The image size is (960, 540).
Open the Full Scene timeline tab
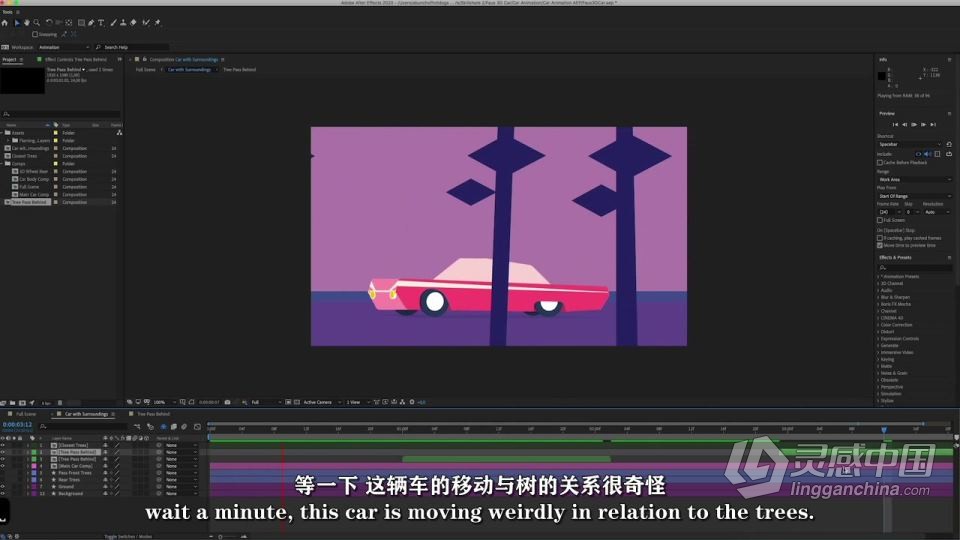coord(25,414)
